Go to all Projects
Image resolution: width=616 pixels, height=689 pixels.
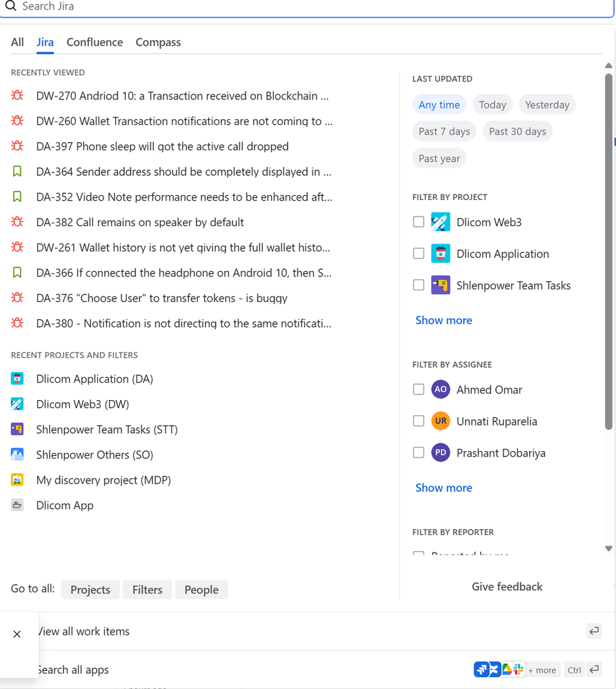tap(90, 590)
